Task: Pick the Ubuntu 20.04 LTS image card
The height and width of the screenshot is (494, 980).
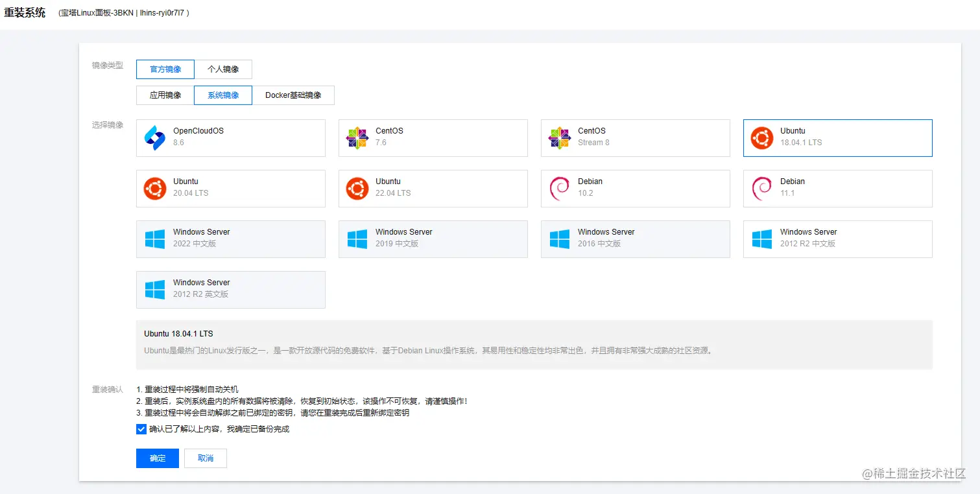Action: pyautogui.click(x=231, y=189)
